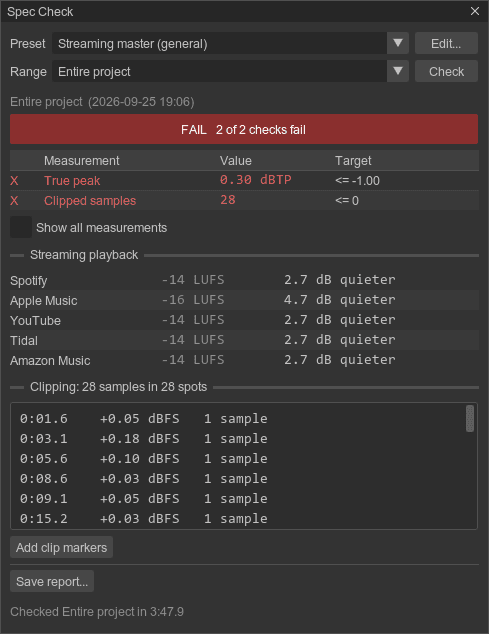
Task: Open Save report... button
Action: coord(52,581)
